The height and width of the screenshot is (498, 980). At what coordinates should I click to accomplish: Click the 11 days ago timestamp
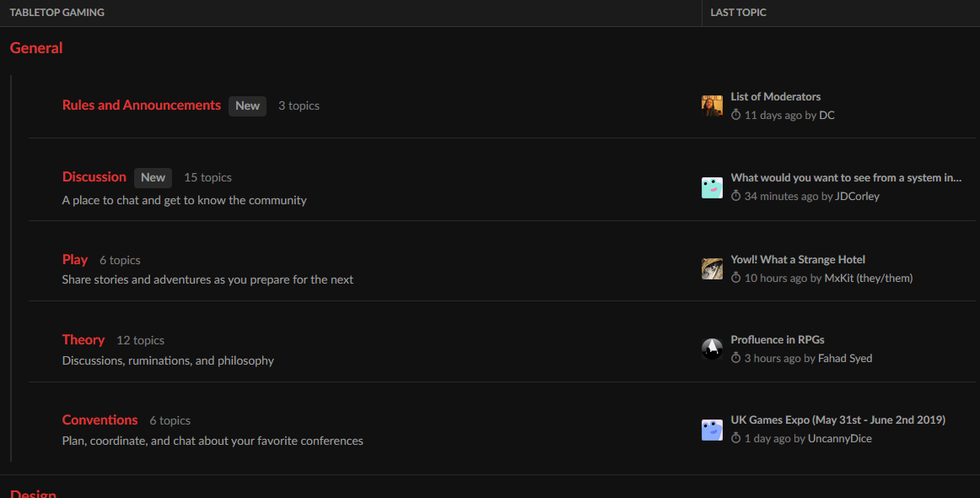[x=773, y=115]
